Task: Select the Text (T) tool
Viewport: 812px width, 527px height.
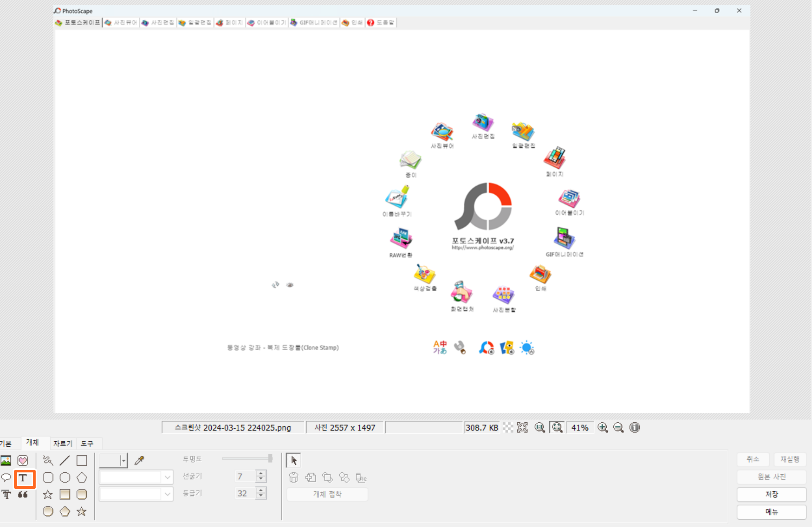Action: click(x=25, y=479)
